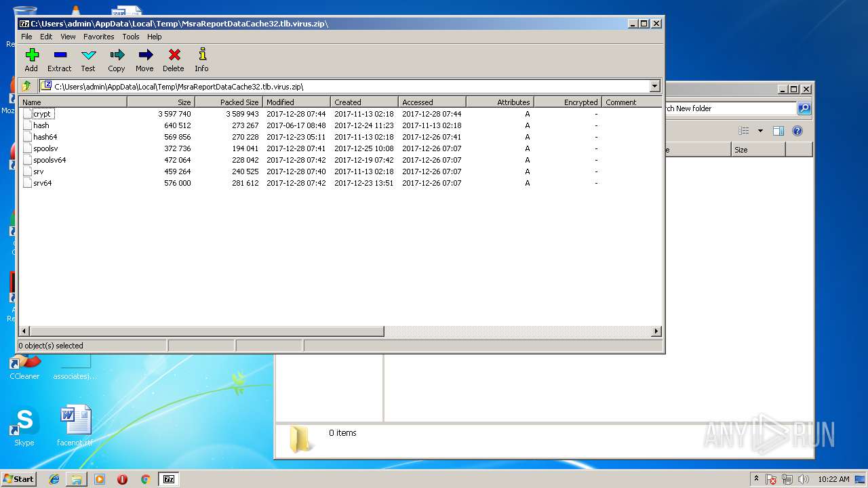Sort by Modified column
Image resolution: width=868 pixels, height=488 pixels.
(297, 102)
